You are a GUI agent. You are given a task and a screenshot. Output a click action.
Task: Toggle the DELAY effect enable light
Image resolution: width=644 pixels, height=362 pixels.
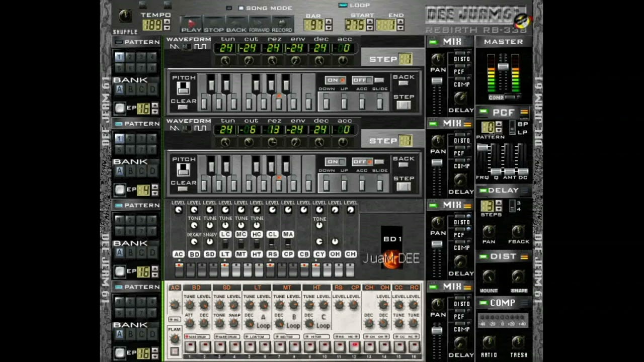(x=484, y=191)
